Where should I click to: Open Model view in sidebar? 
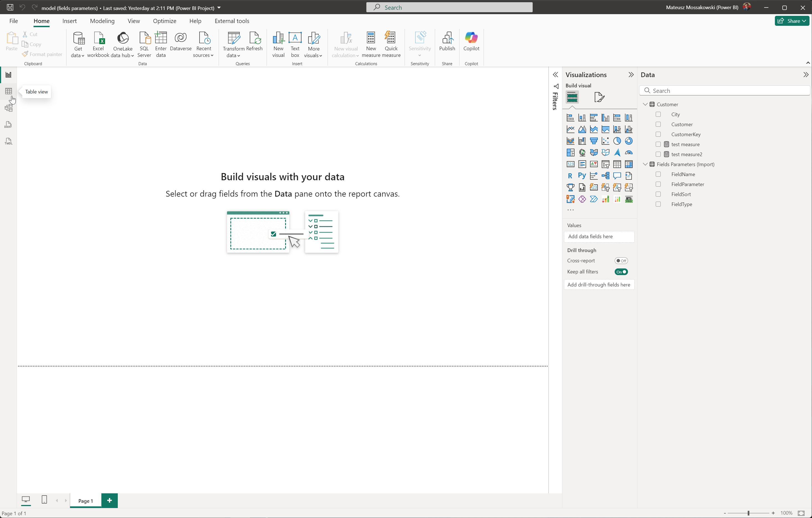[8, 108]
